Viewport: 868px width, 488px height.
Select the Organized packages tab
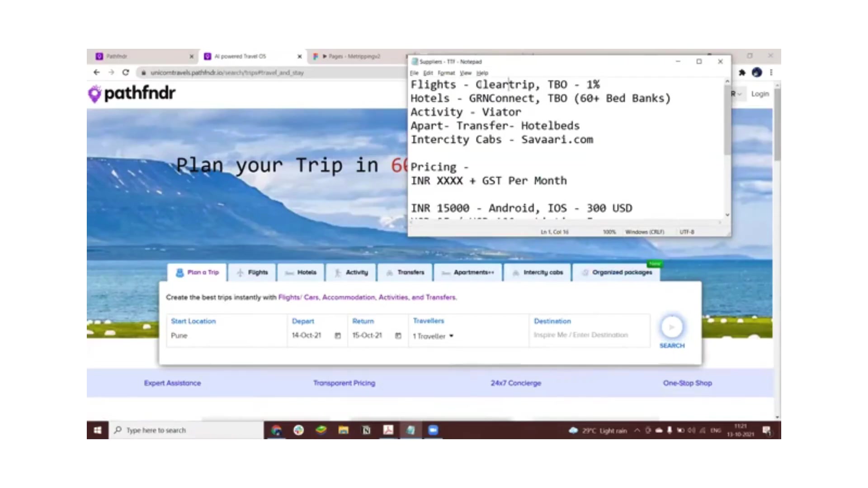pyautogui.click(x=617, y=272)
